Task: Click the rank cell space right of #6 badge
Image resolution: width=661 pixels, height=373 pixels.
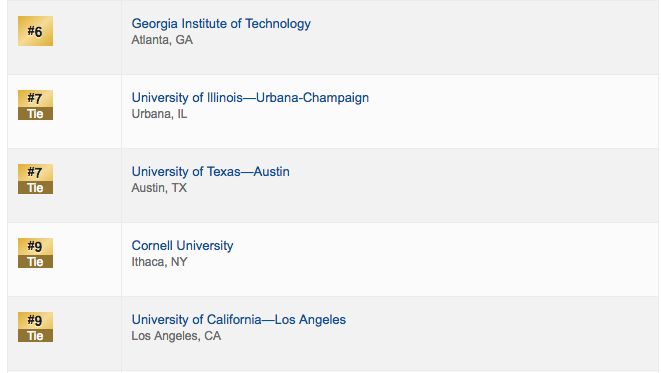Action: pyautogui.click(x=87, y=37)
